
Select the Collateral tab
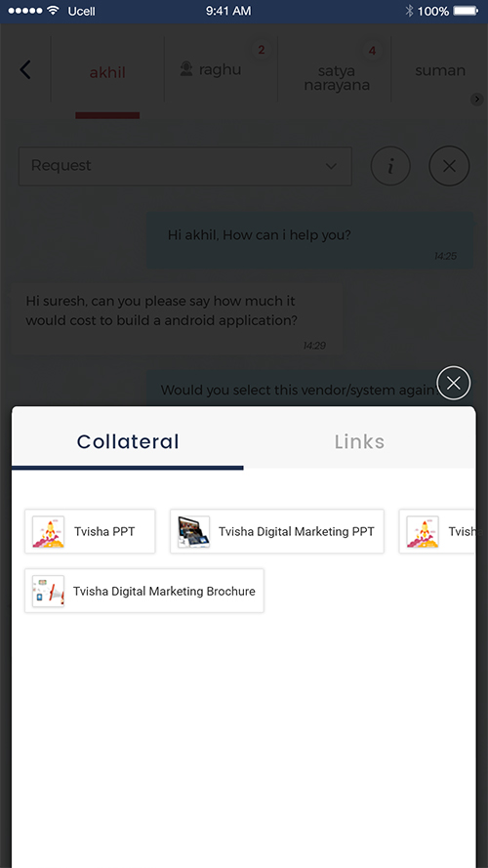click(x=128, y=441)
